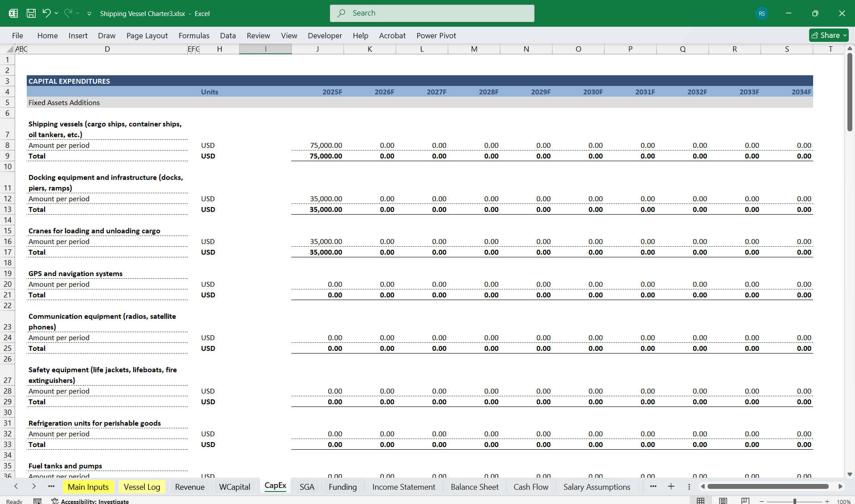This screenshot has width=855, height=504.
Task: Open the Redo history dropdown arrow
Action: 78,13
